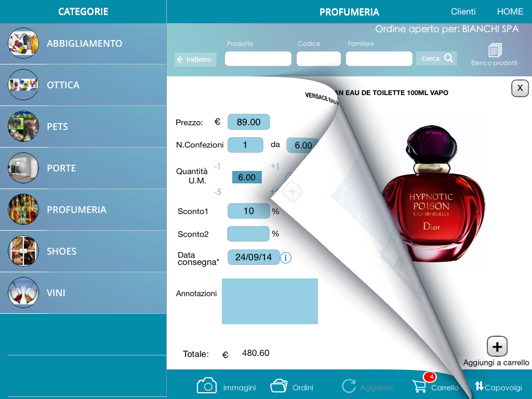Choose the PROFUMERIA category label
Viewport: 532px width, 399px height.
click(x=77, y=210)
